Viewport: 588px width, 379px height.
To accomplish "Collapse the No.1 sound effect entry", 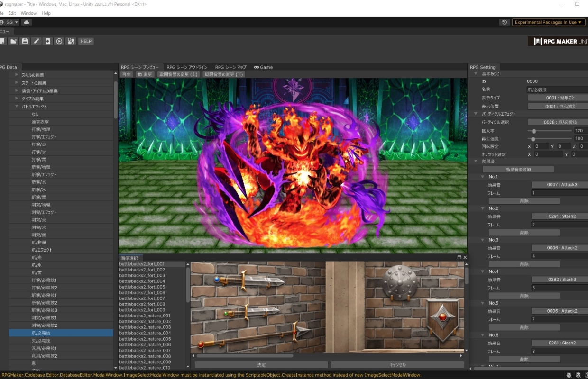I will point(482,177).
